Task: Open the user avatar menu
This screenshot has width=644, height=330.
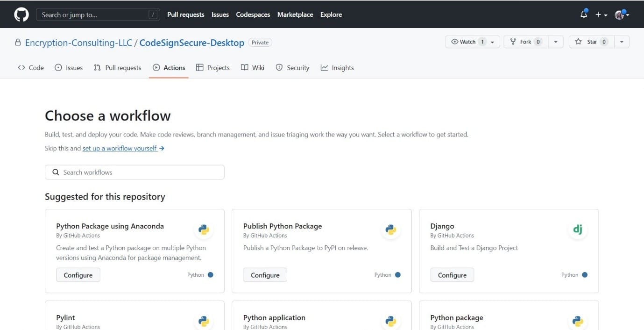Action: point(622,14)
